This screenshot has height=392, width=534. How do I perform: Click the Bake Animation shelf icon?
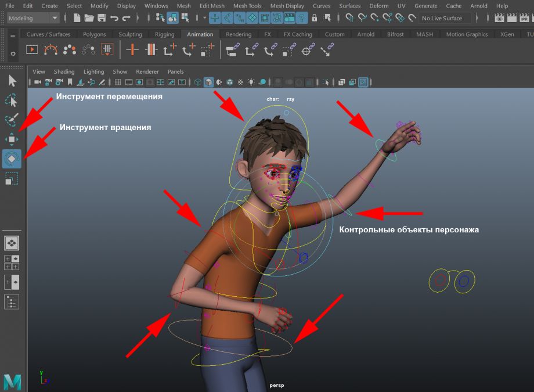pos(107,50)
